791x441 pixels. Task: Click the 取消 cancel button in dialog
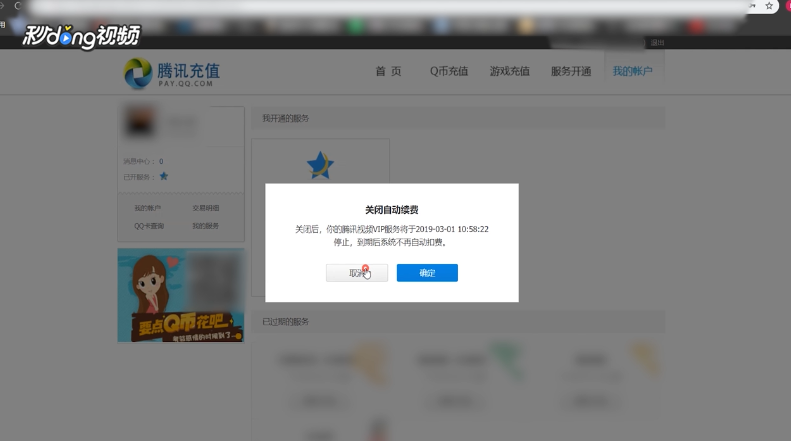[357, 273]
